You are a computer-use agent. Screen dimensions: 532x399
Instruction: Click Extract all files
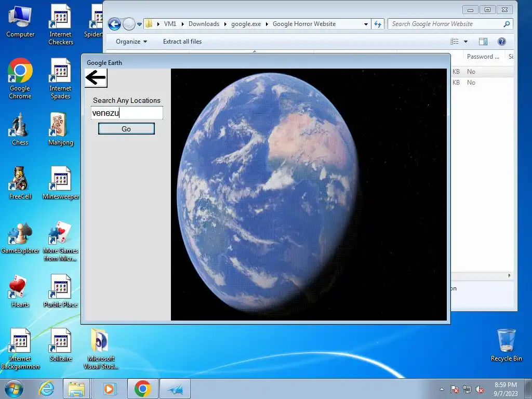(182, 42)
